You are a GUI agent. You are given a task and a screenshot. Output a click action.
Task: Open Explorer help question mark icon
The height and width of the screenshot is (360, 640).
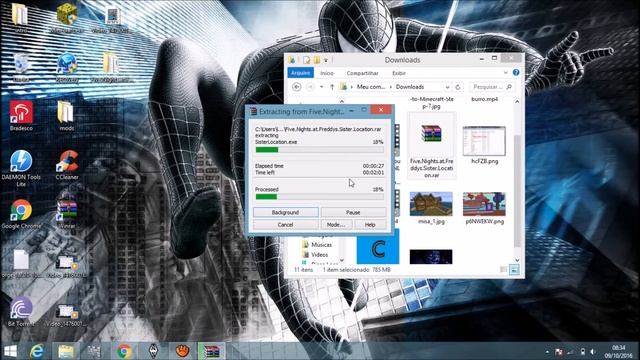(x=516, y=72)
